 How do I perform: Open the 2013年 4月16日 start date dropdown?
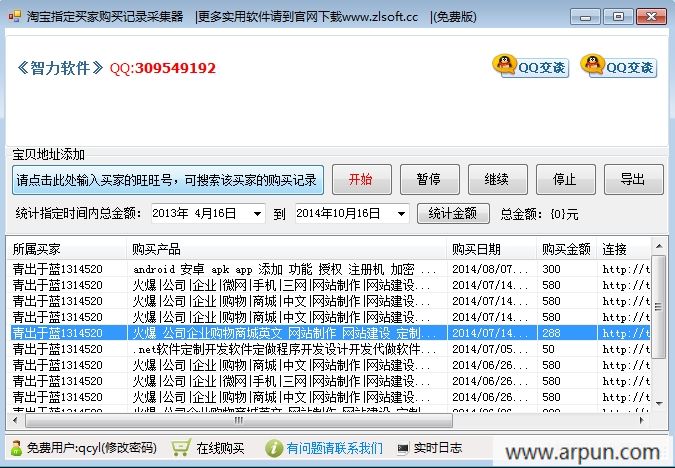(257, 214)
